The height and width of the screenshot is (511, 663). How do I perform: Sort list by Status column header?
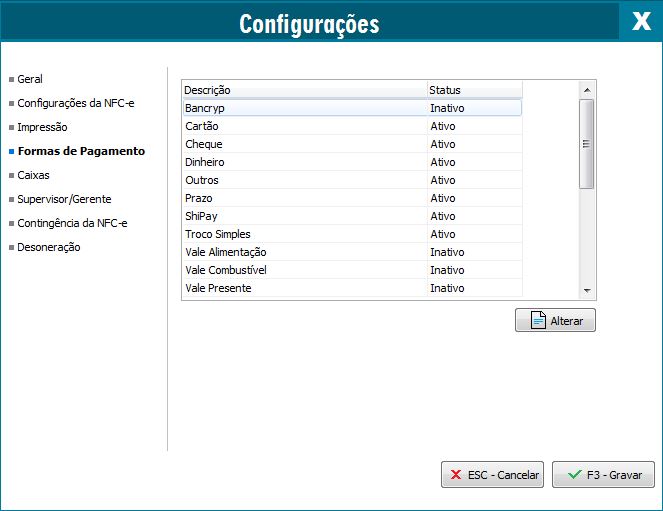[x=474, y=90]
